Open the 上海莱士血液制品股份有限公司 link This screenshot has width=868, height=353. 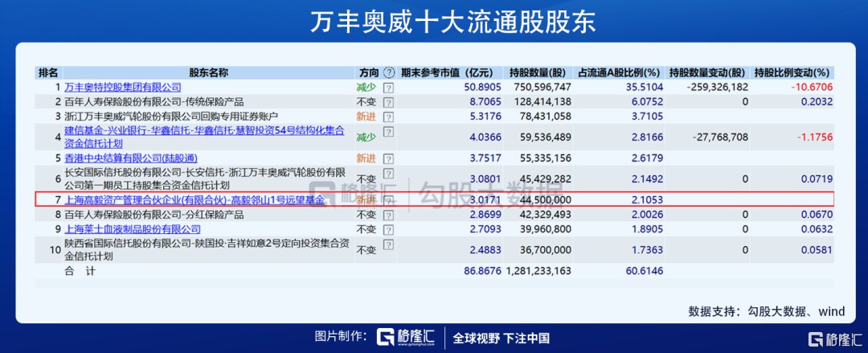133,229
